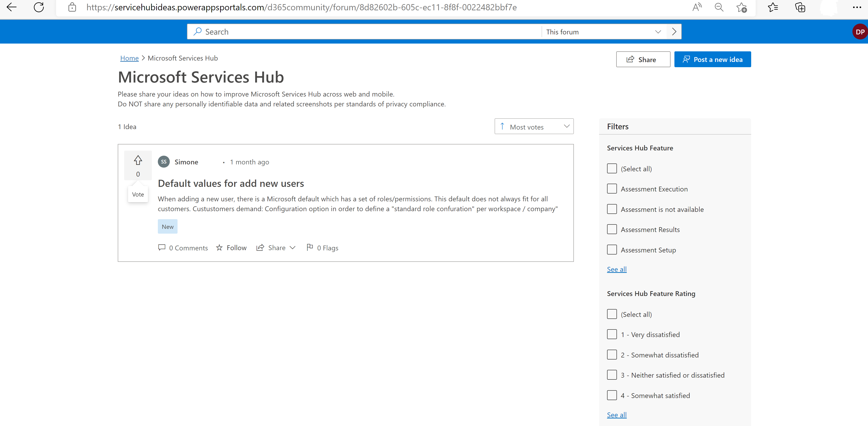Open the 0 Comments link on idea
Screen dimensions: 868x426
coord(183,248)
